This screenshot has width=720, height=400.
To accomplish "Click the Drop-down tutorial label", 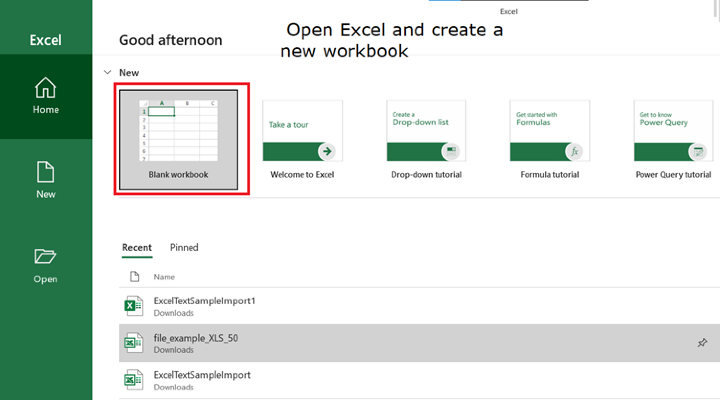I will [x=426, y=175].
